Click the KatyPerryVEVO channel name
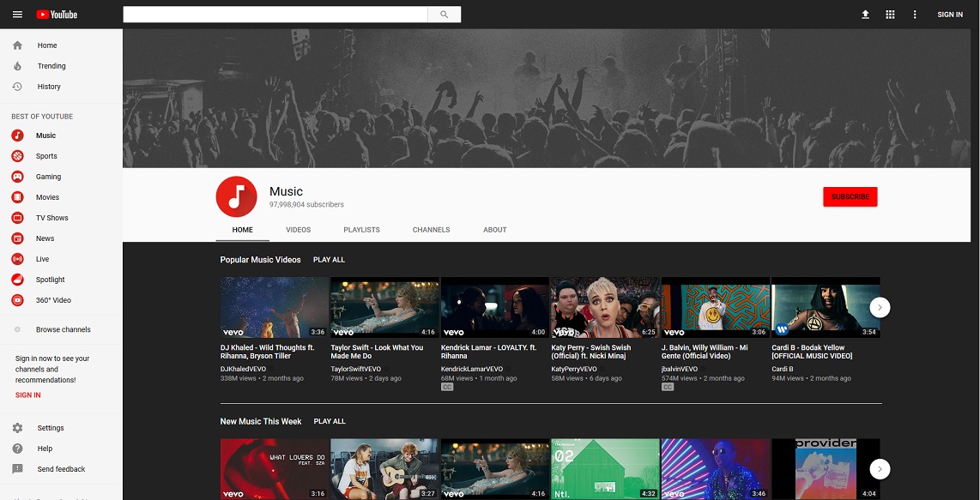 575,370
